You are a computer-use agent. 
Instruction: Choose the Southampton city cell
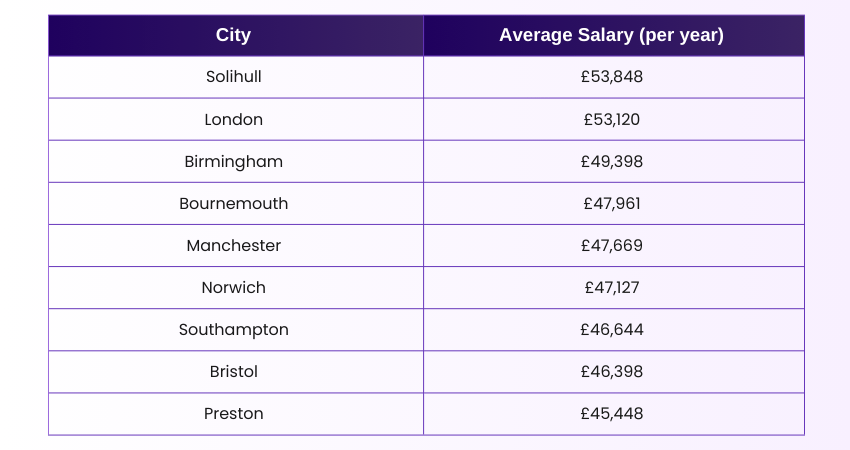click(x=234, y=329)
